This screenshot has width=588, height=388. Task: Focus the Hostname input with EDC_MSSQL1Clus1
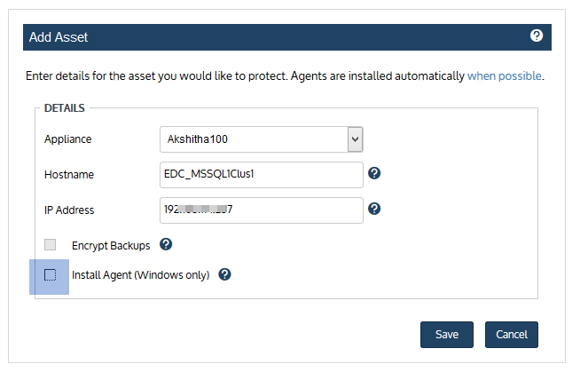click(x=262, y=175)
